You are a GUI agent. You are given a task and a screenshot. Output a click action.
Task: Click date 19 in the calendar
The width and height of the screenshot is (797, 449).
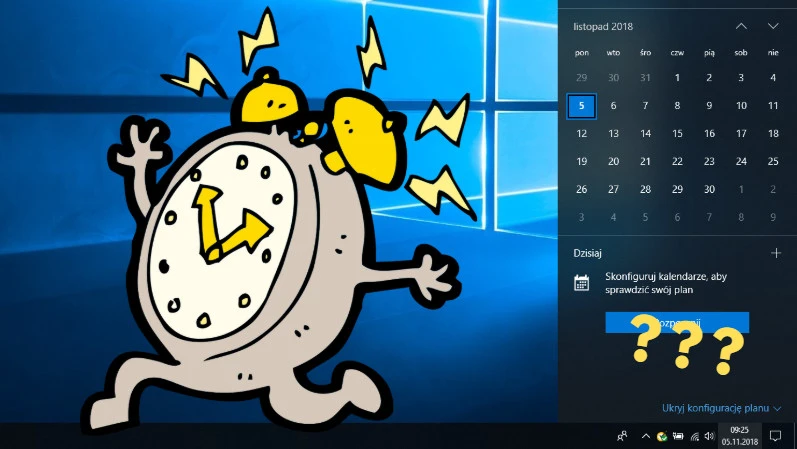click(581, 162)
